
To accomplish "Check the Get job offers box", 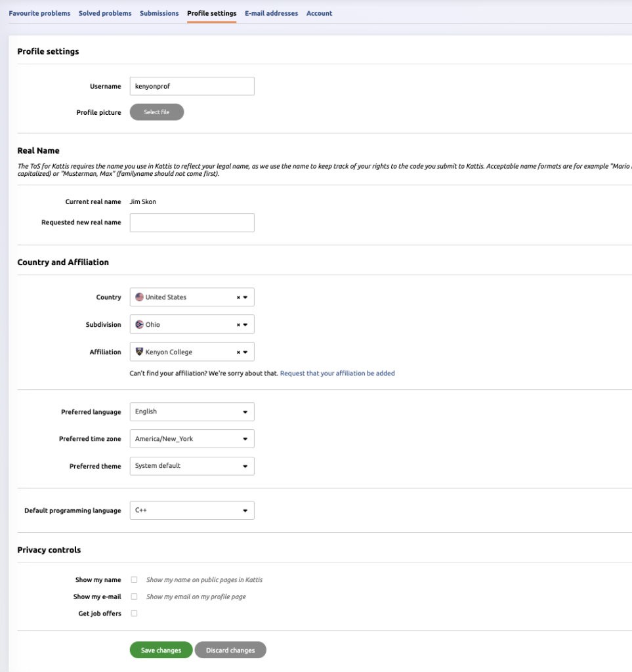I will 134,614.
